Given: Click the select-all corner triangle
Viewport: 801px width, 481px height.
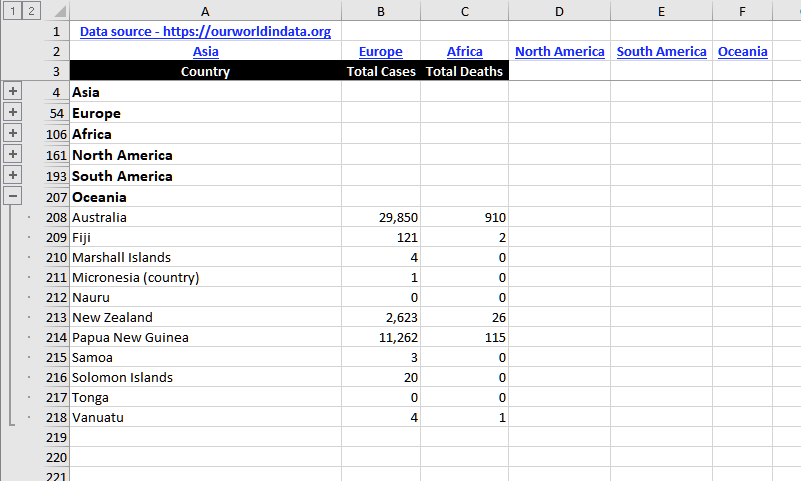Looking at the screenshot, I should pyautogui.click(x=60, y=11).
